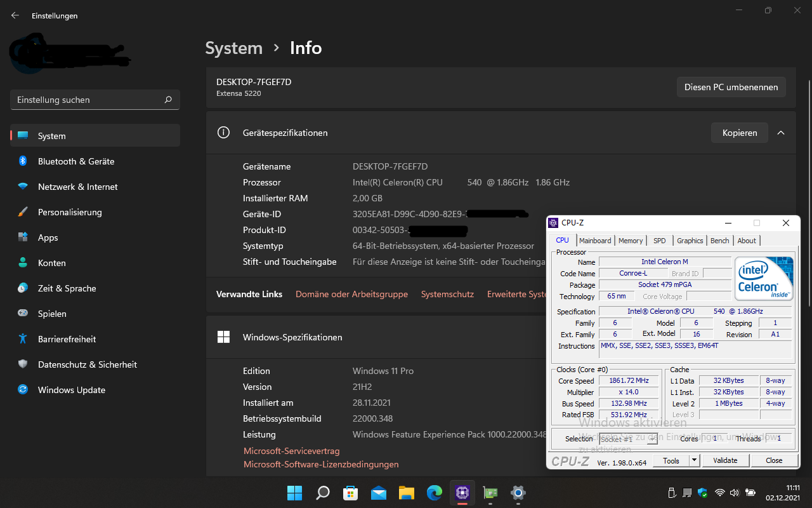Open CPU-Z from the taskbar
The image size is (812, 508).
pyautogui.click(x=462, y=493)
